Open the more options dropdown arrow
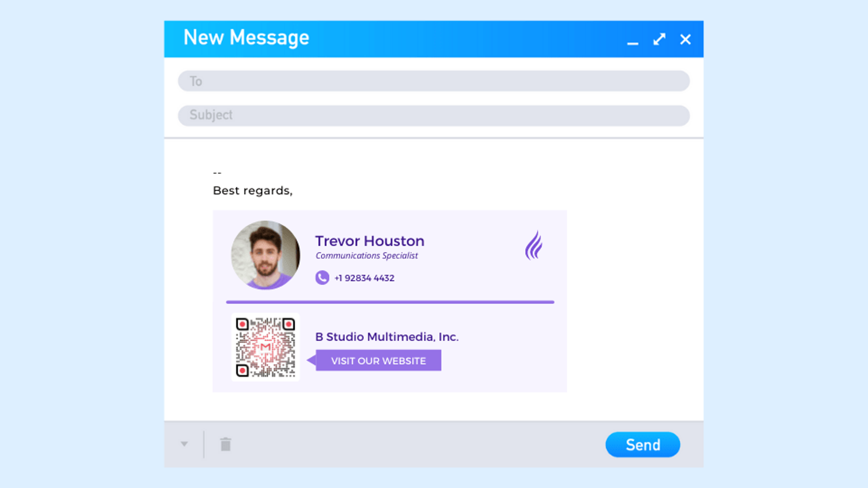The width and height of the screenshot is (868, 488). (184, 444)
